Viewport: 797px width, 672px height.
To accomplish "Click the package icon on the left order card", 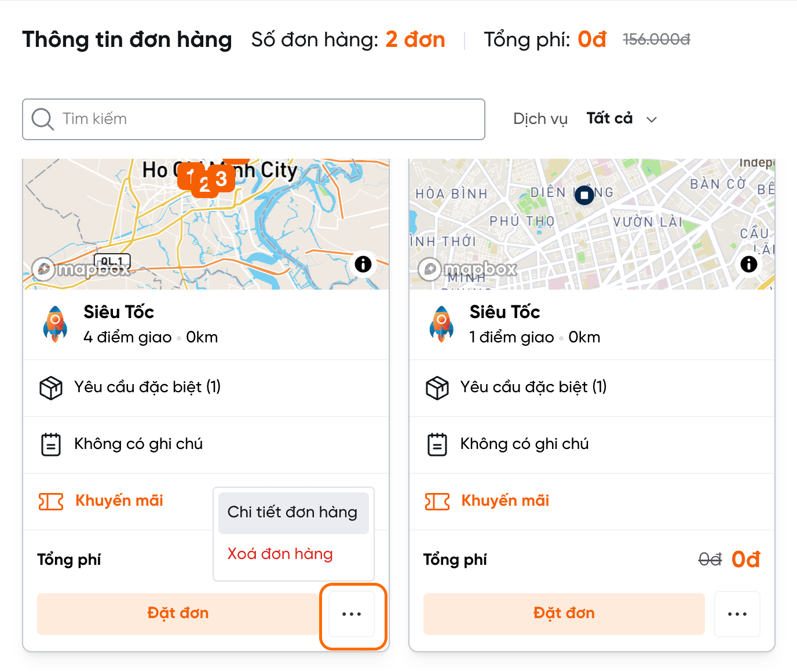I will 51,388.
